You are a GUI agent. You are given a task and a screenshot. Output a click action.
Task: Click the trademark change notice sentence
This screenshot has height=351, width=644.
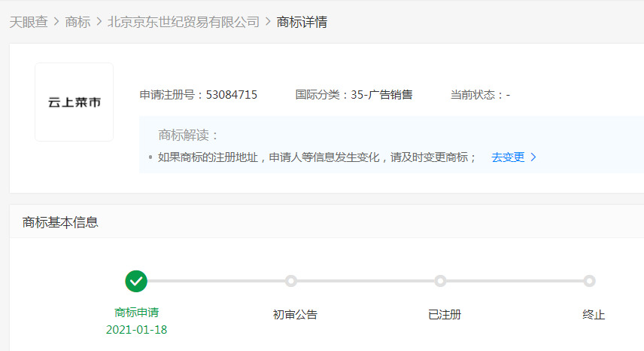point(317,157)
